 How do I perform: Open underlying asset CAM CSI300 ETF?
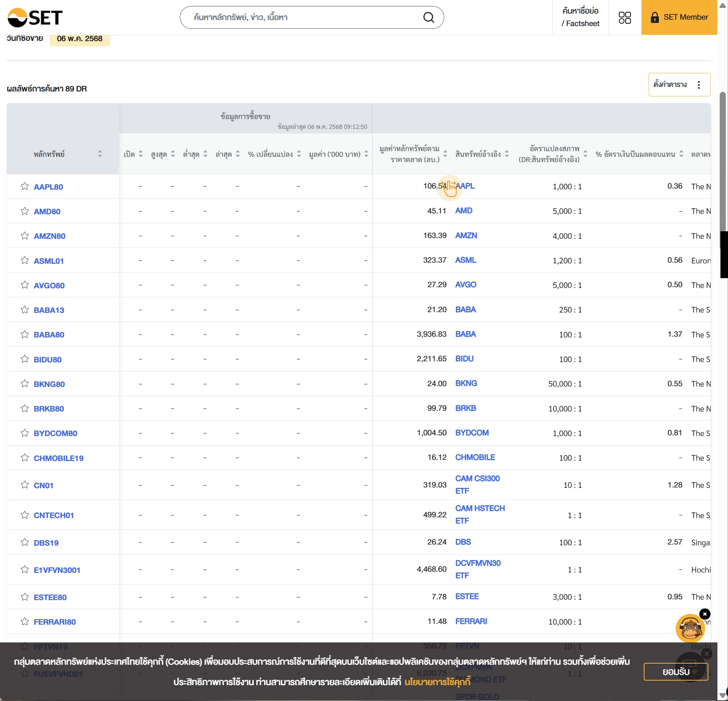click(x=478, y=484)
